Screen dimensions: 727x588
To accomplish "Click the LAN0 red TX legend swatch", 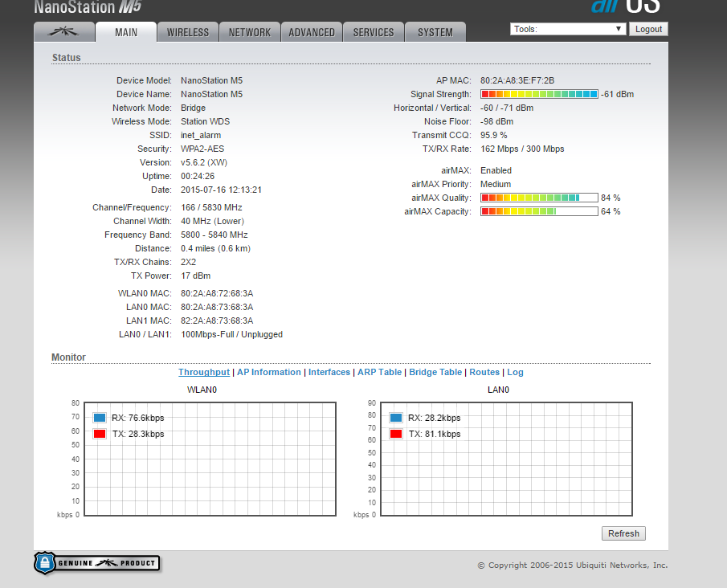I will tap(396, 434).
